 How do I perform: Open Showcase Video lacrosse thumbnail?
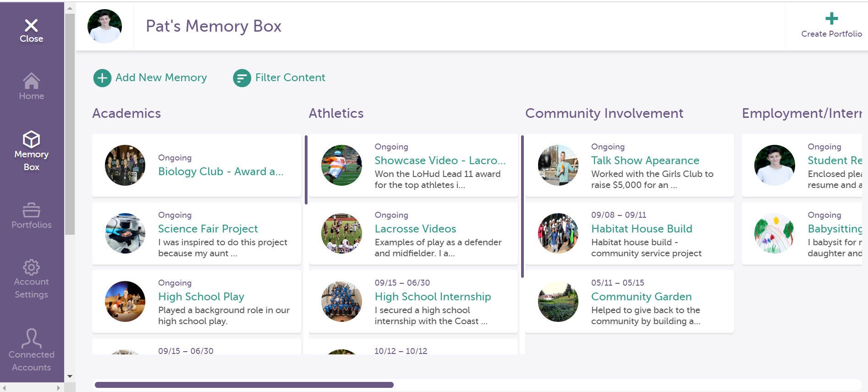341,165
